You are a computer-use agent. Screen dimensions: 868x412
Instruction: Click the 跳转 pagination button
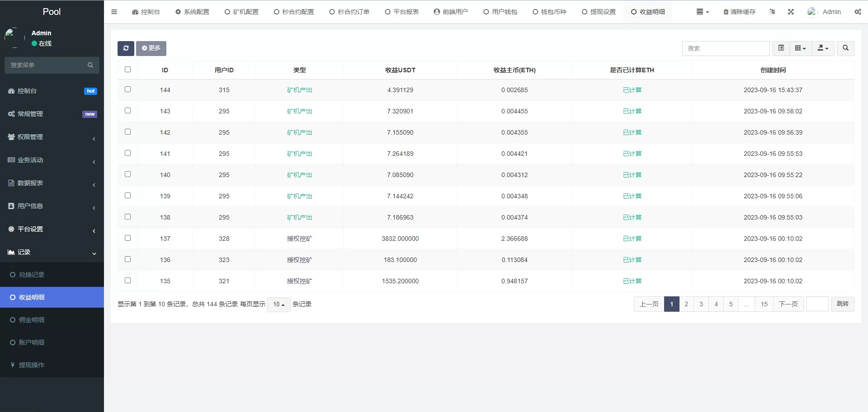point(842,304)
